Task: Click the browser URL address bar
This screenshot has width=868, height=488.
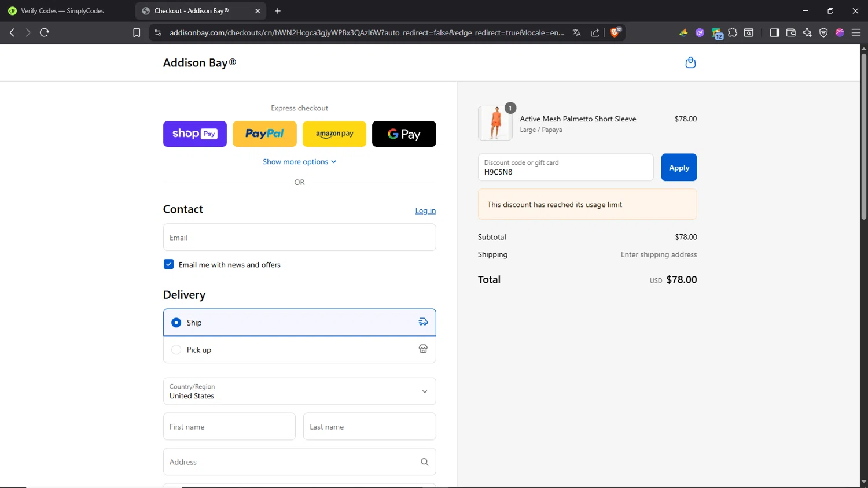Action: pyautogui.click(x=366, y=33)
